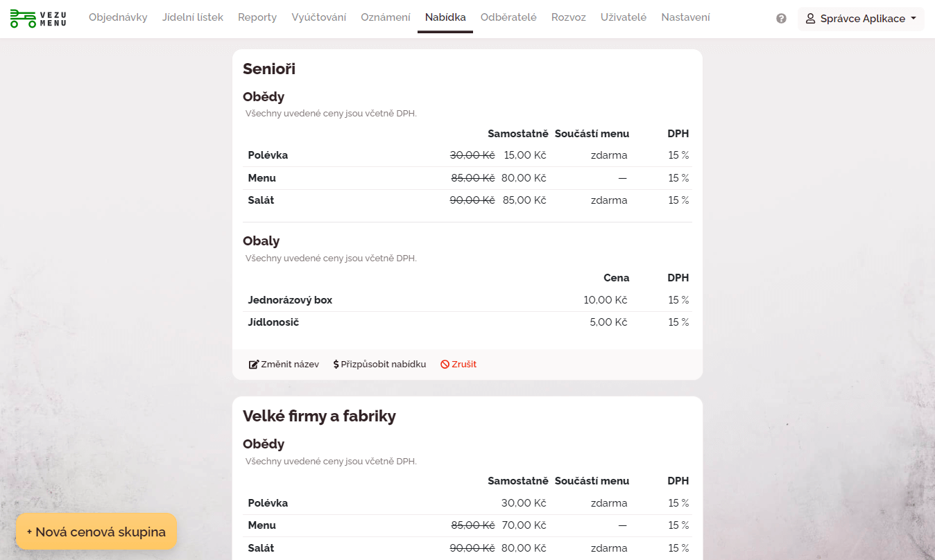Click the pencil edit icon for Senioři
This screenshot has height=560, width=935.
click(254, 365)
